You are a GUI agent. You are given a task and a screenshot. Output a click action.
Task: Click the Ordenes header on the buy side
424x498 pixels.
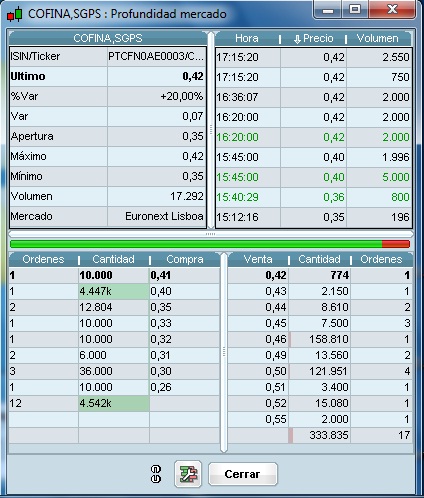(x=43, y=259)
